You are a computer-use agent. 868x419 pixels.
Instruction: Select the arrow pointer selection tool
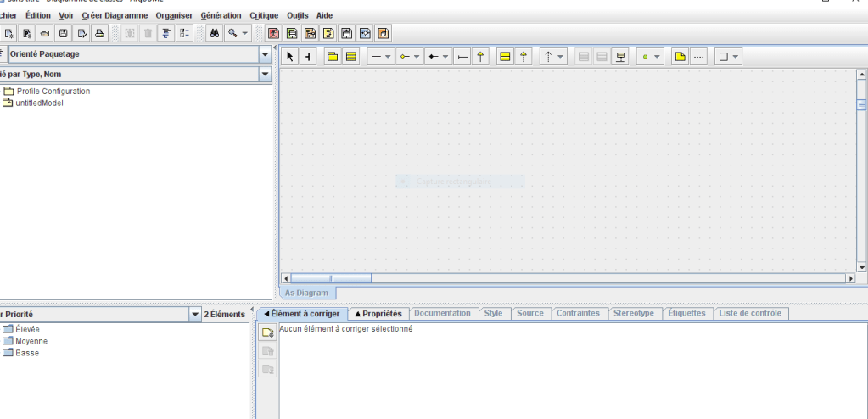click(289, 57)
